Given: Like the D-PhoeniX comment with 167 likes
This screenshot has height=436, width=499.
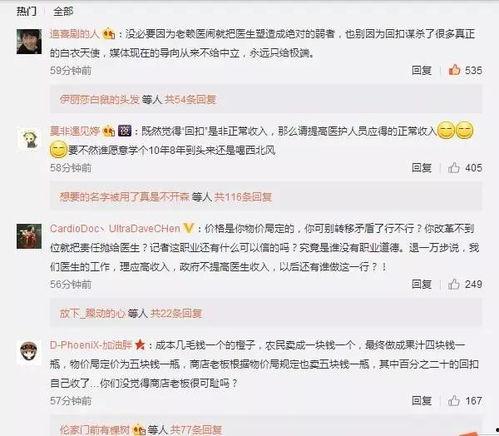Looking at the screenshot, I should [454, 400].
